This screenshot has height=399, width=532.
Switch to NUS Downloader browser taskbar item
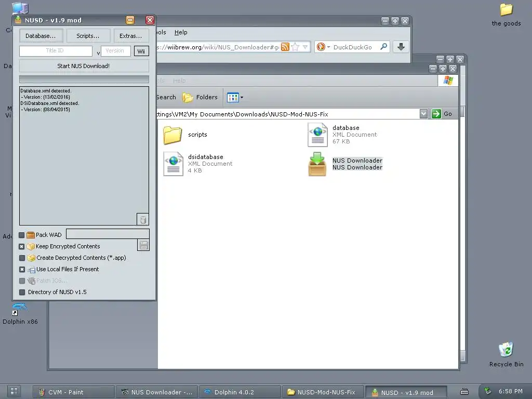(157, 392)
